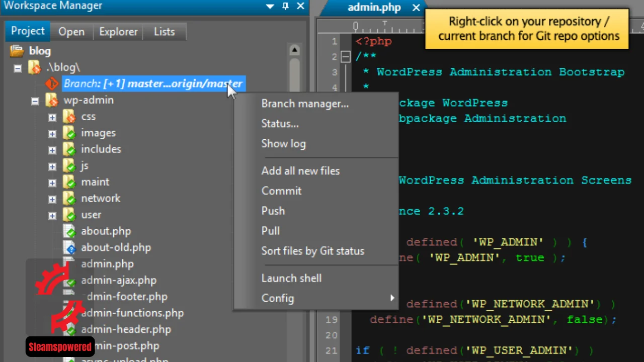Select about.php in the project tree
This screenshot has width=644, height=362.
click(x=106, y=231)
